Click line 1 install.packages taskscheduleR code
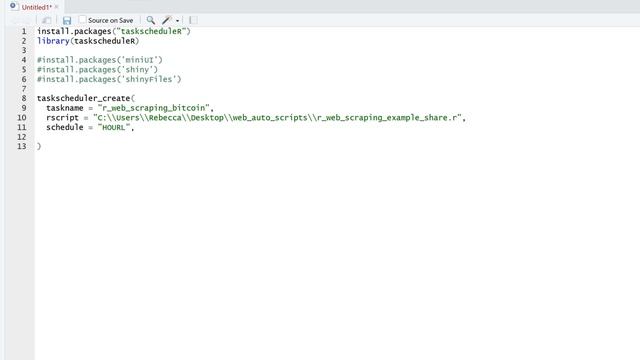Screen dimensions: 640x360 (114, 31)
